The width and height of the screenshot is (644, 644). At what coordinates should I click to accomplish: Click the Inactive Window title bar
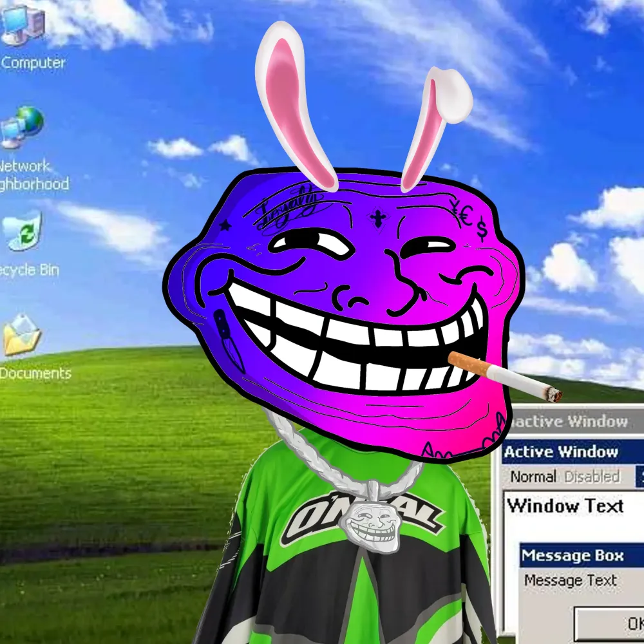(576, 421)
